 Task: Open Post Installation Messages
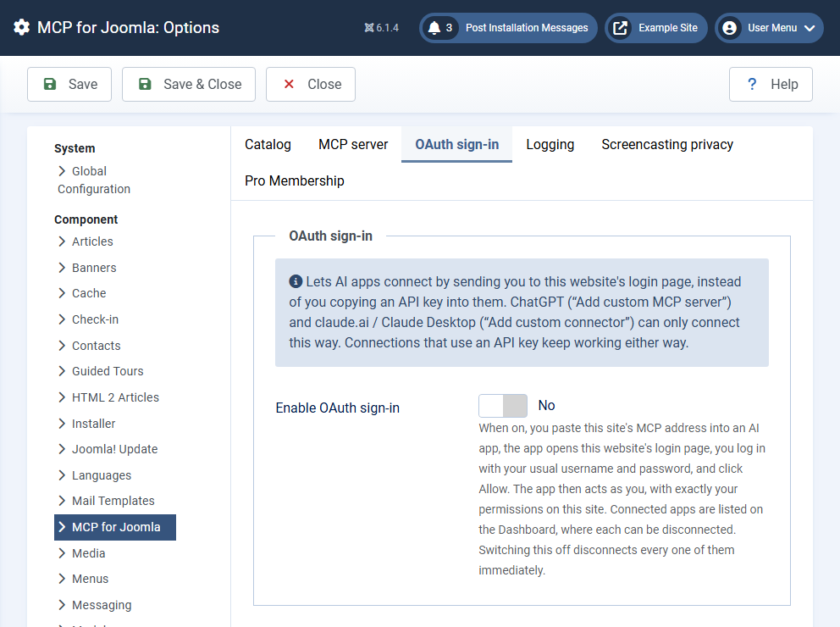(x=508, y=28)
